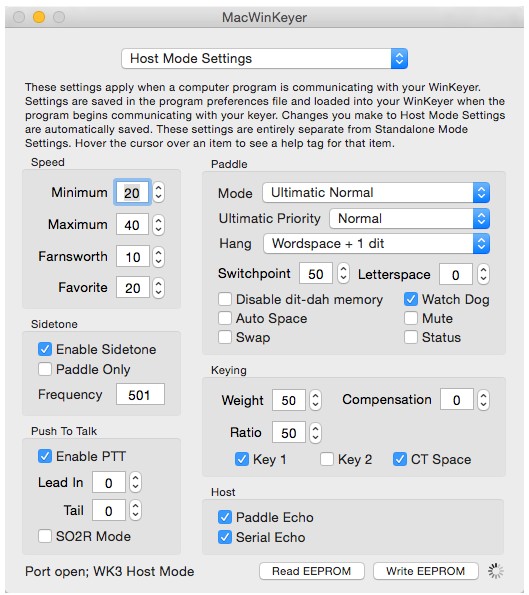Click the Farnsworth speed stepper

coord(159,257)
